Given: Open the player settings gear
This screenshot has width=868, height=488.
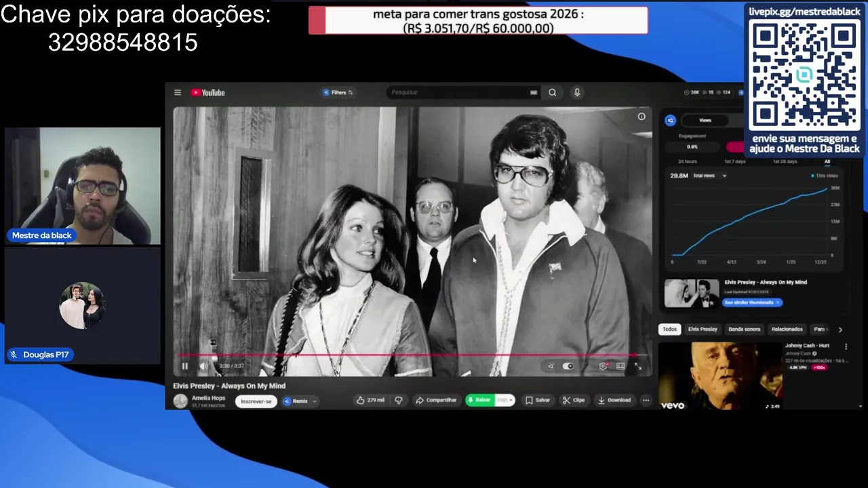Looking at the screenshot, I should tap(603, 366).
